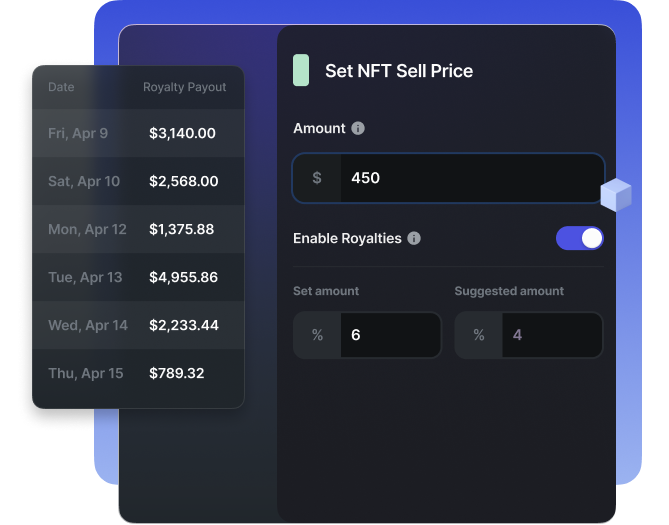Screen dimensions: 669x525
Task: Click the info icon beside Enable Royalties
Action: click(x=414, y=239)
